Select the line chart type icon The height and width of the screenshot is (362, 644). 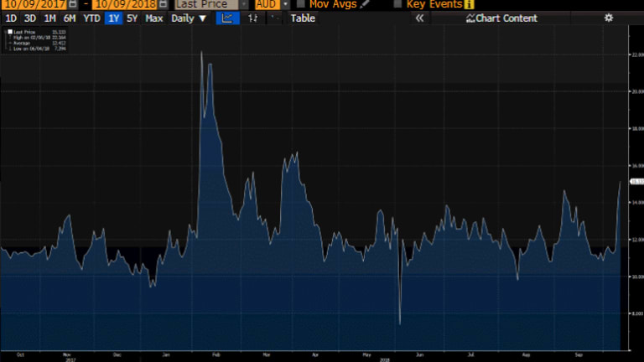pyautogui.click(x=226, y=18)
